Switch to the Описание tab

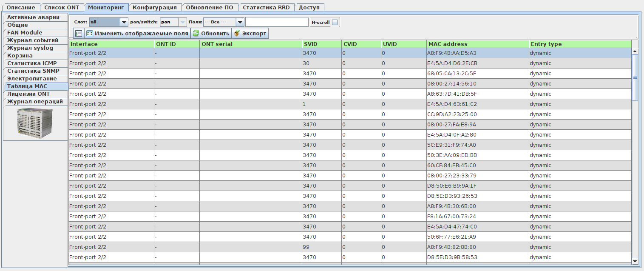(x=21, y=7)
